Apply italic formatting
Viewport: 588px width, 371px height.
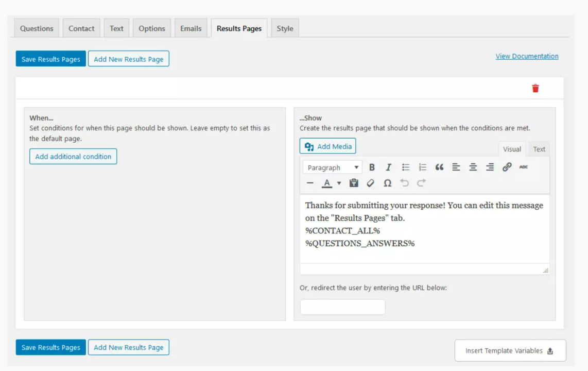(388, 167)
